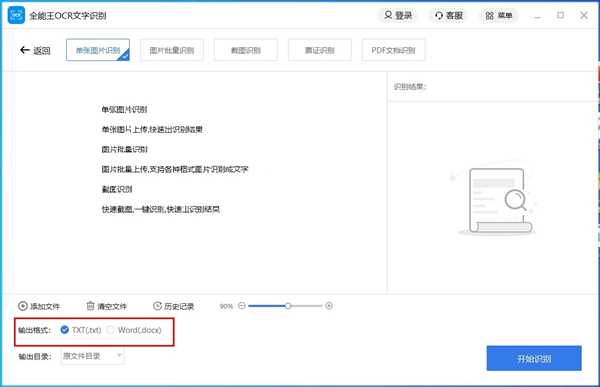The height and width of the screenshot is (387, 600).
Task: Click 清空文件 trash icon
Action: 90,306
